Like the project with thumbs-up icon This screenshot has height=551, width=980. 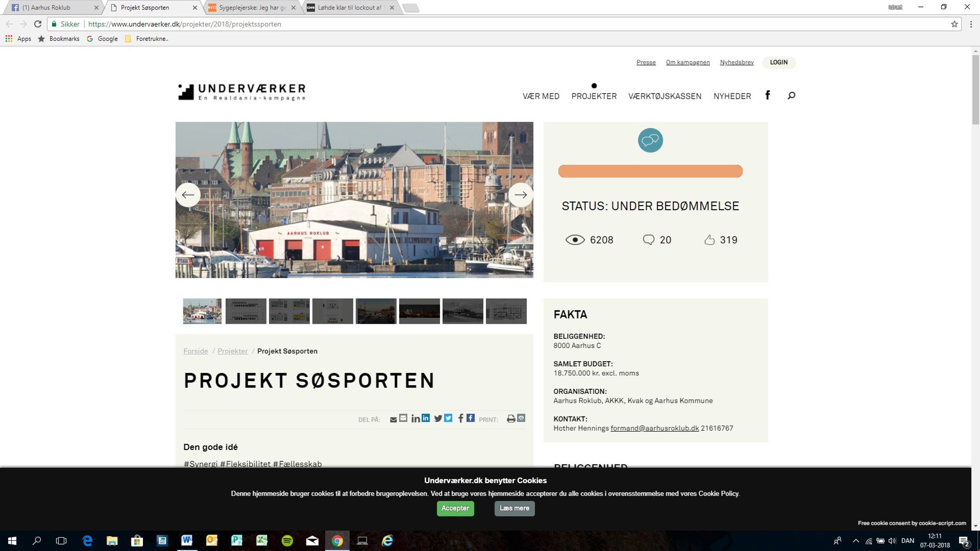pos(709,240)
